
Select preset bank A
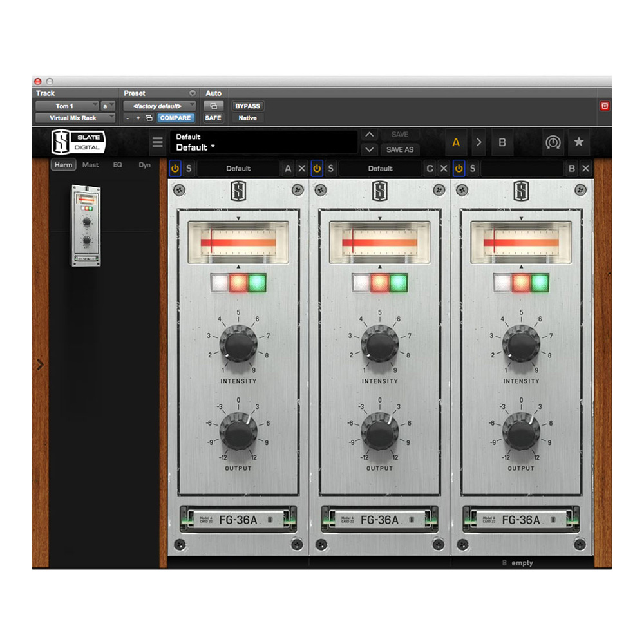[456, 142]
